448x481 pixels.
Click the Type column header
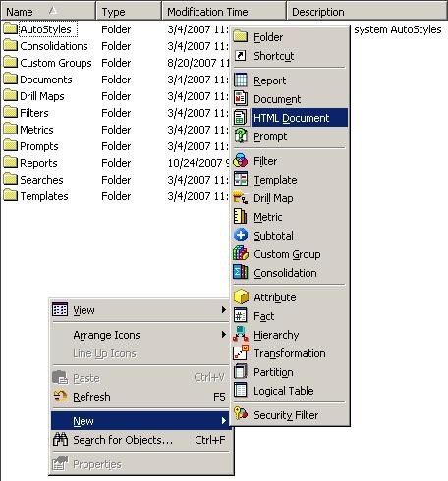(129, 11)
